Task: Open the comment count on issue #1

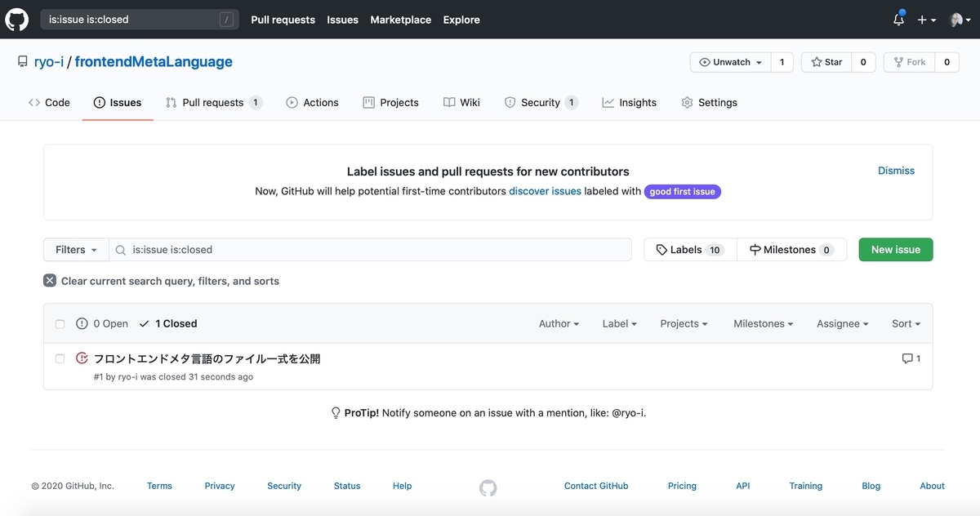Action: (911, 358)
